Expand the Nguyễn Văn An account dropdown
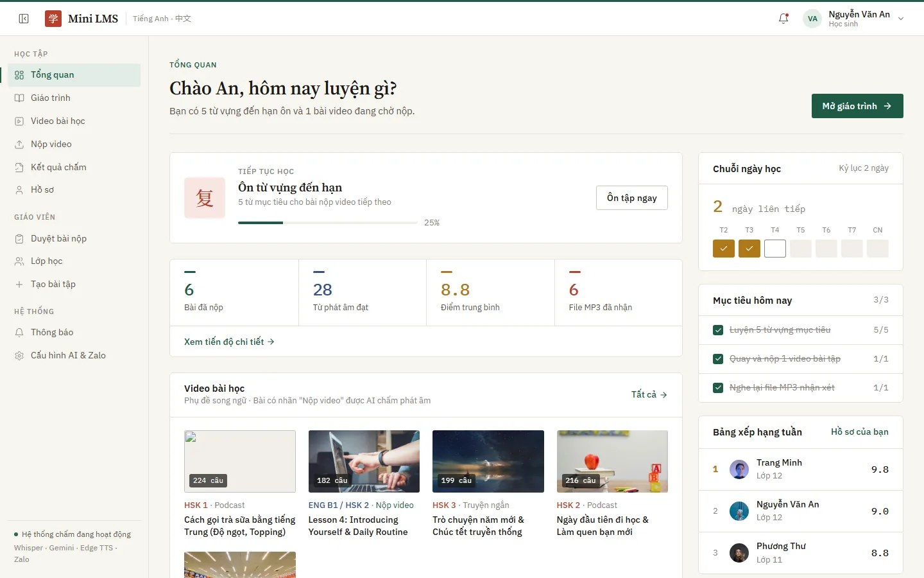 (x=901, y=19)
